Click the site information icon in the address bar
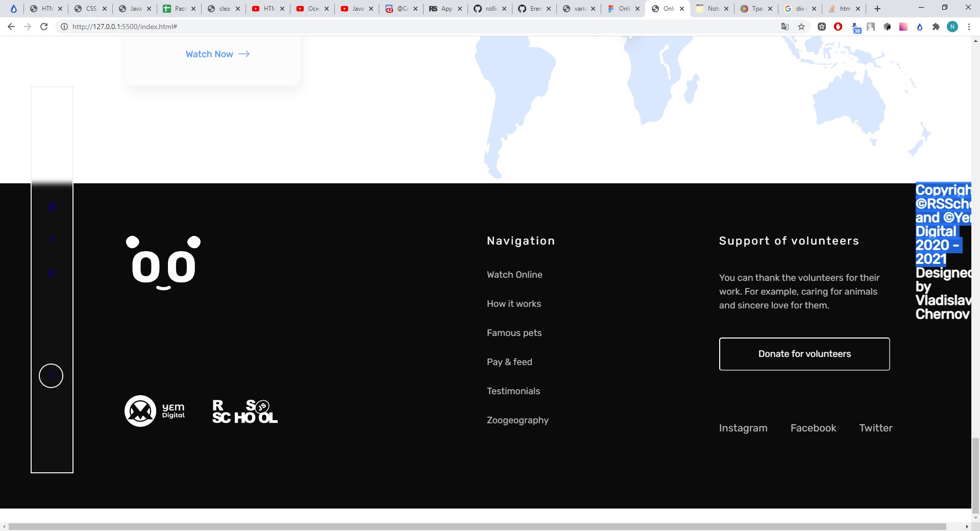This screenshot has width=980, height=531. click(64, 27)
